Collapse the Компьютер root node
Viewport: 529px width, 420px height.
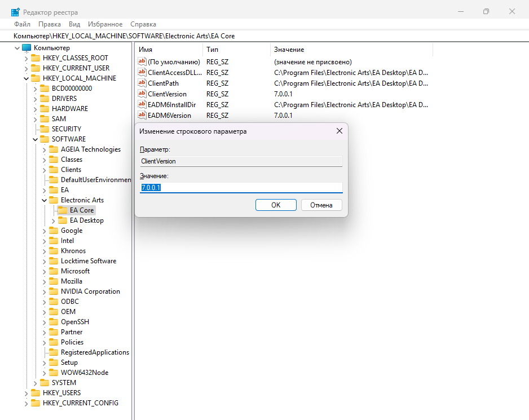17,48
